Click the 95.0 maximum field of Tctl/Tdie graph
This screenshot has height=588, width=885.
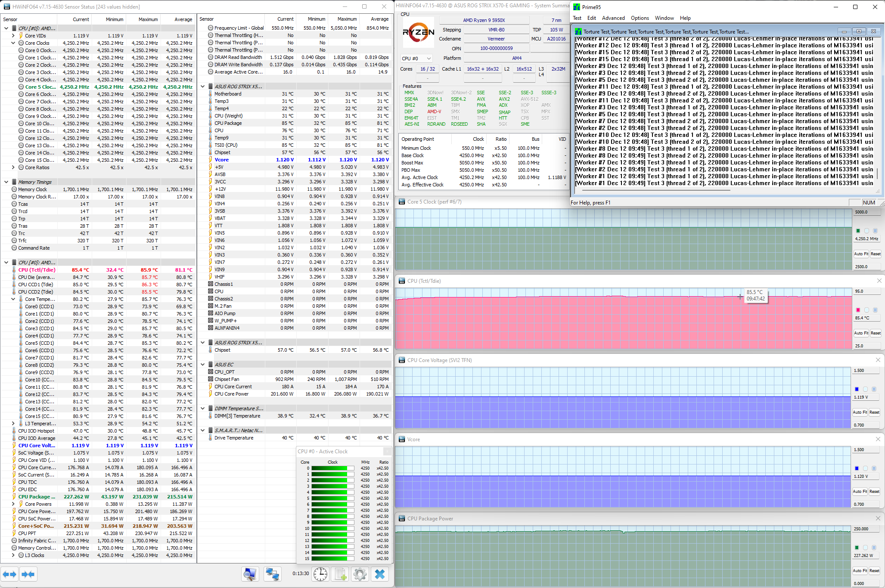[x=866, y=291]
